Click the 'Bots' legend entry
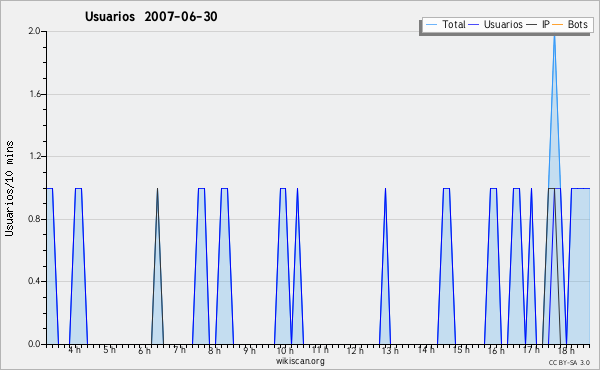This screenshot has height=370, width=600. (x=570, y=25)
